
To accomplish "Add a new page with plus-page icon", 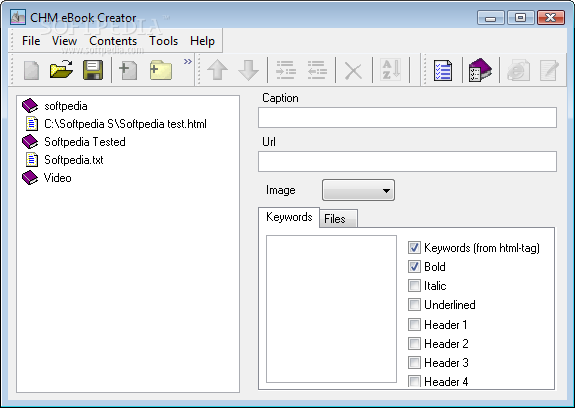I will click(x=128, y=70).
